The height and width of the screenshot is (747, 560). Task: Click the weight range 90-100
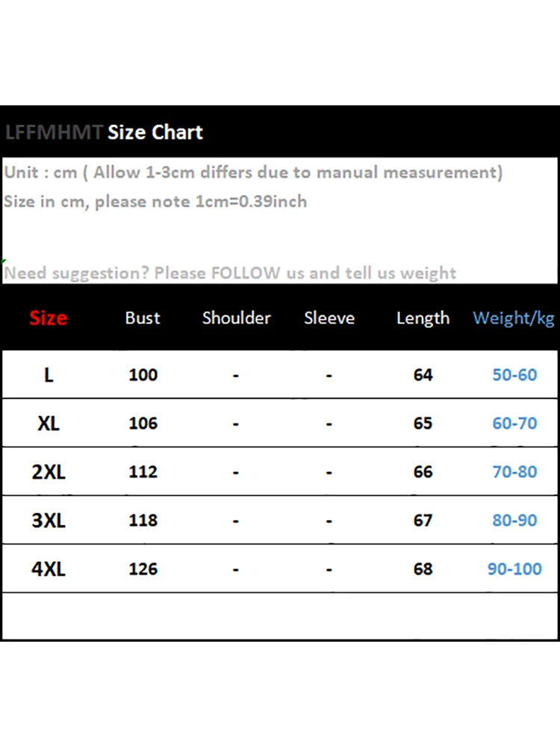(x=514, y=569)
